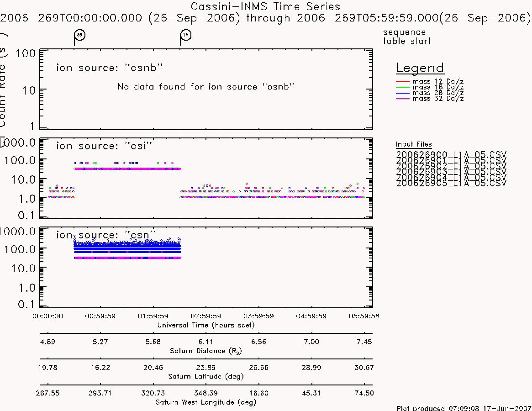Click the ion source "osnb" panel label
Screen dimensions: 532x411
tap(110, 68)
